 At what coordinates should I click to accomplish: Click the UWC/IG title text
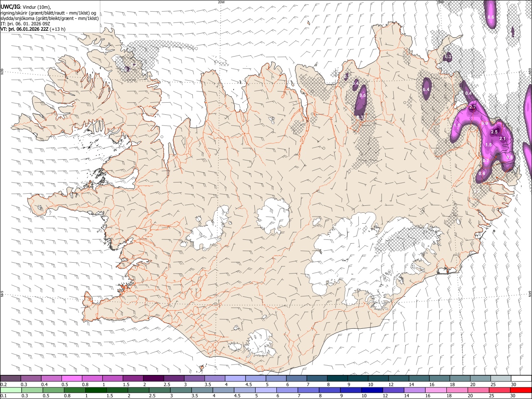tap(10, 7)
